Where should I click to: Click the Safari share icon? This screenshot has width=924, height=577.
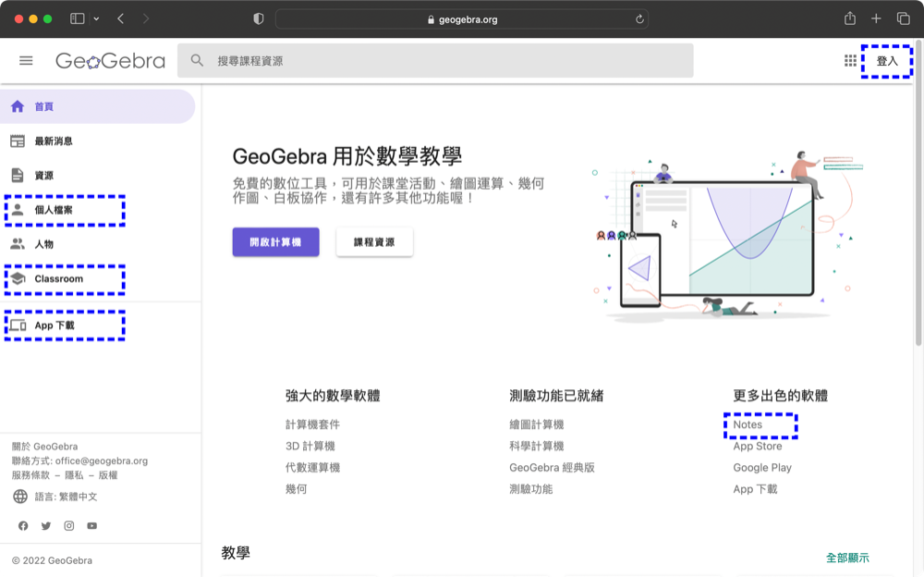coord(850,18)
